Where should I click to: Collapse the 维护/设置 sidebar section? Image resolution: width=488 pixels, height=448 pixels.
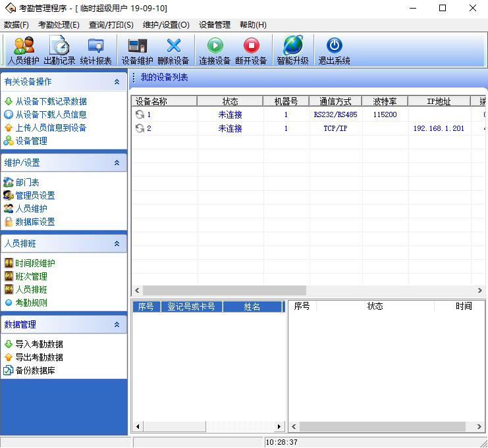tap(117, 163)
